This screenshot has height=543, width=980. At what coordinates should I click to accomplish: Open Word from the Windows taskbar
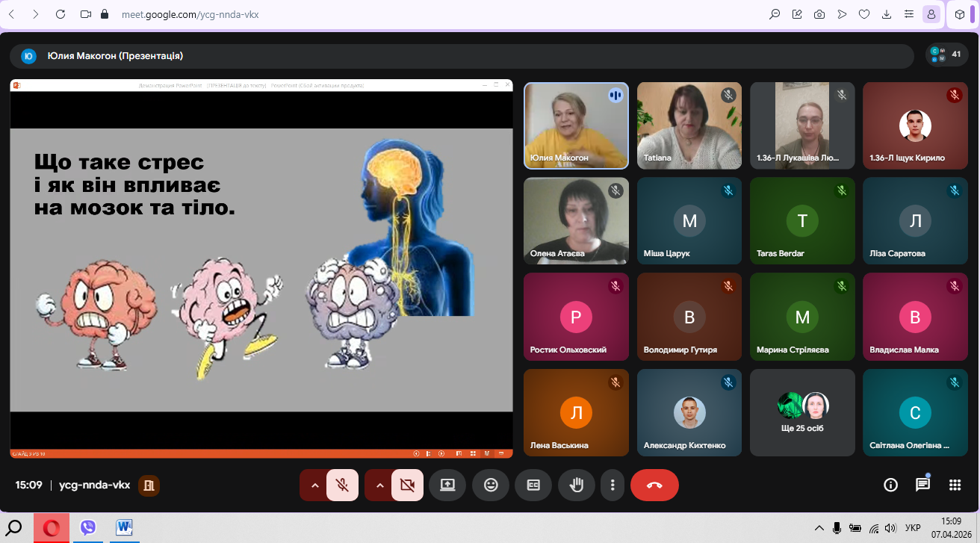tap(125, 528)
